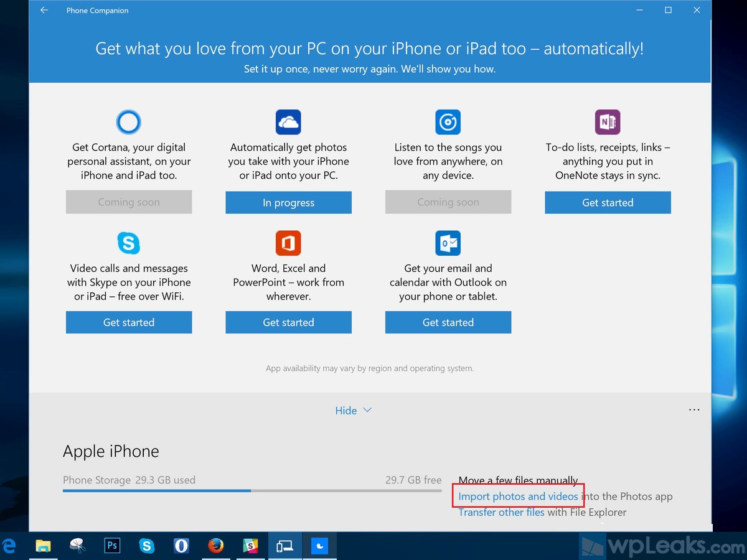Launch Photoshop from the taskbar
This screenshot has width=747, height=560.
[112, 546]
